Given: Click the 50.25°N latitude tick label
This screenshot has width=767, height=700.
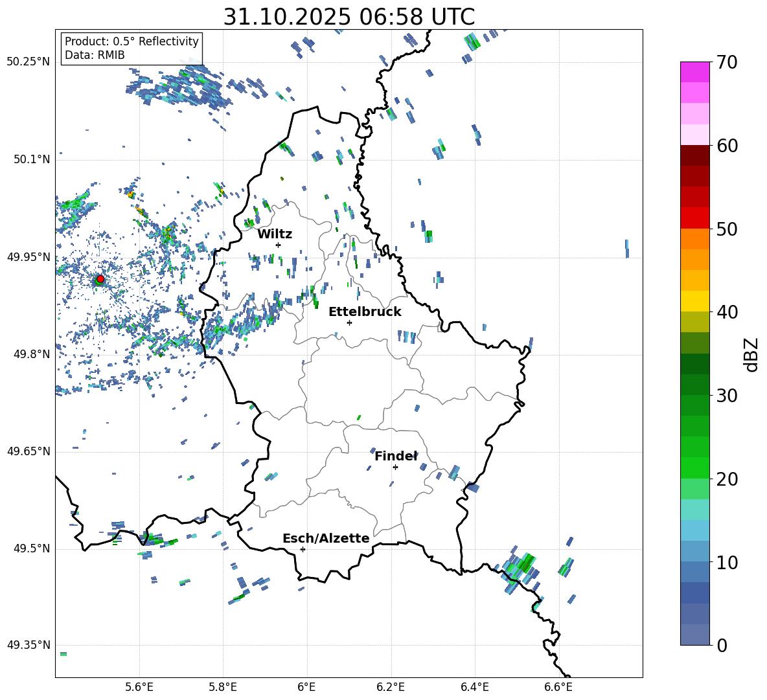Looking at the screenshot, I should [28, 62].
